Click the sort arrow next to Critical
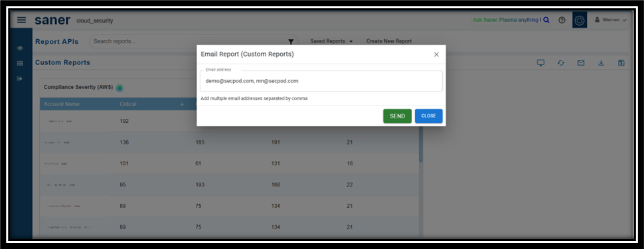644x249 pixels. point(182,104)
